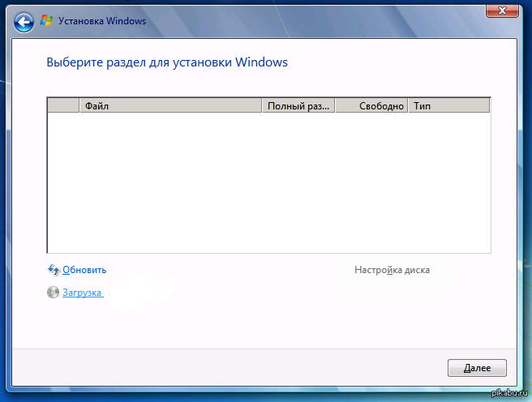Open Настройка диска options

coord(392,270)
